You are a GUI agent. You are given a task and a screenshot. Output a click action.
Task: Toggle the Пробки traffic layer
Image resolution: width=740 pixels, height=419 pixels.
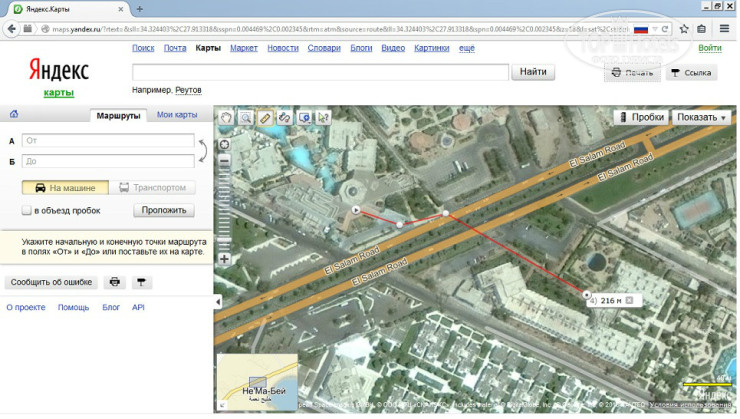[640, 117]
